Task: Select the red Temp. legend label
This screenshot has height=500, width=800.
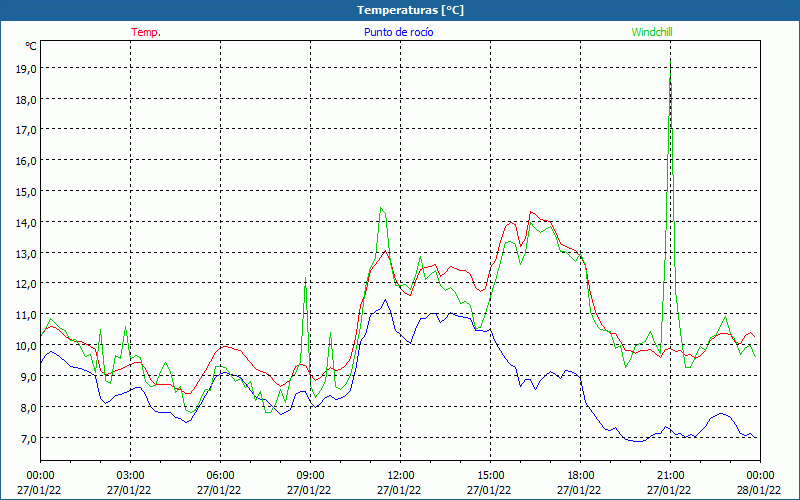Action: [146, 32]
